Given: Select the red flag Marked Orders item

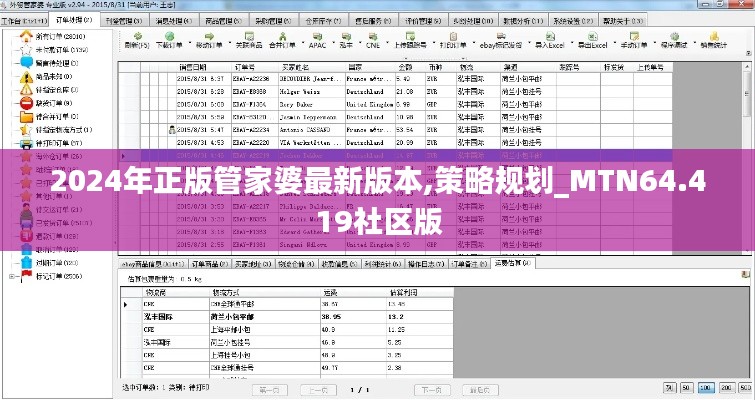Looking at the screenshot, I should coord(51,276).
